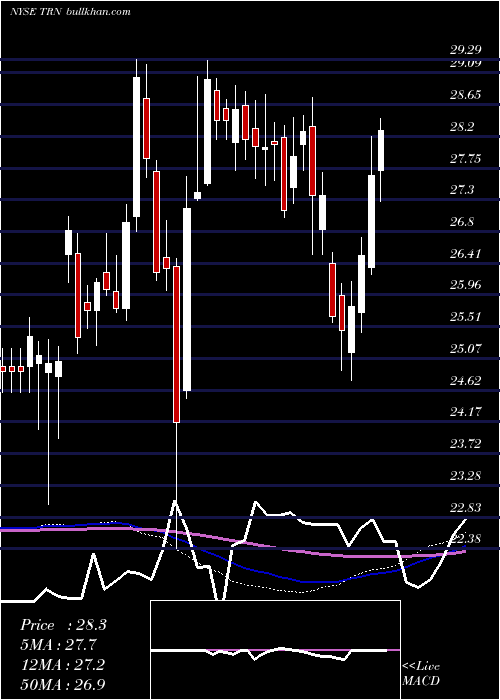Click the 24.62 price axis label
The width and height of the screenshot is (500, 700).
tap(465, 381)
